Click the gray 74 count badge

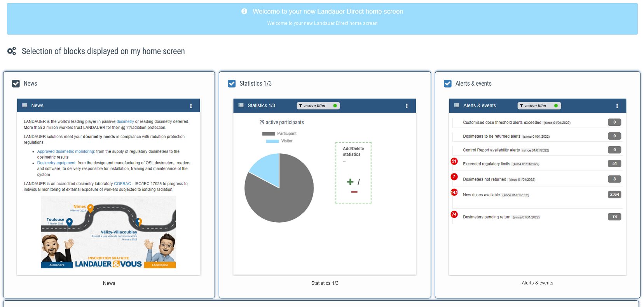click(x=614, y=217)
